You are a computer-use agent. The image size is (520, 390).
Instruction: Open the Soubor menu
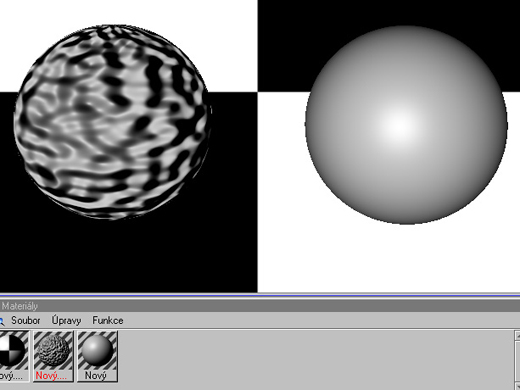tap(26, 320)
